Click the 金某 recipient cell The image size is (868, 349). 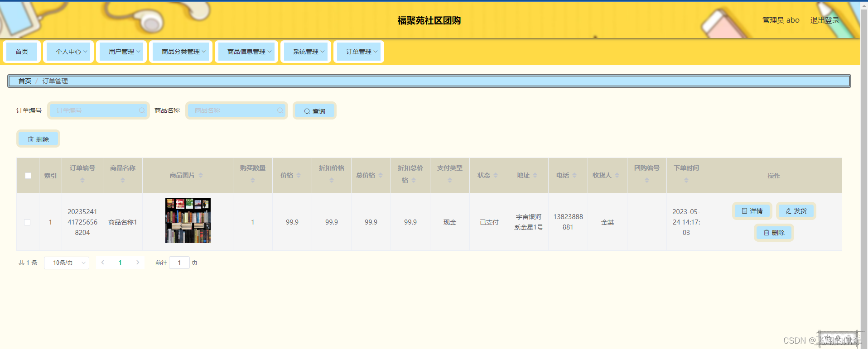point(608,222)
